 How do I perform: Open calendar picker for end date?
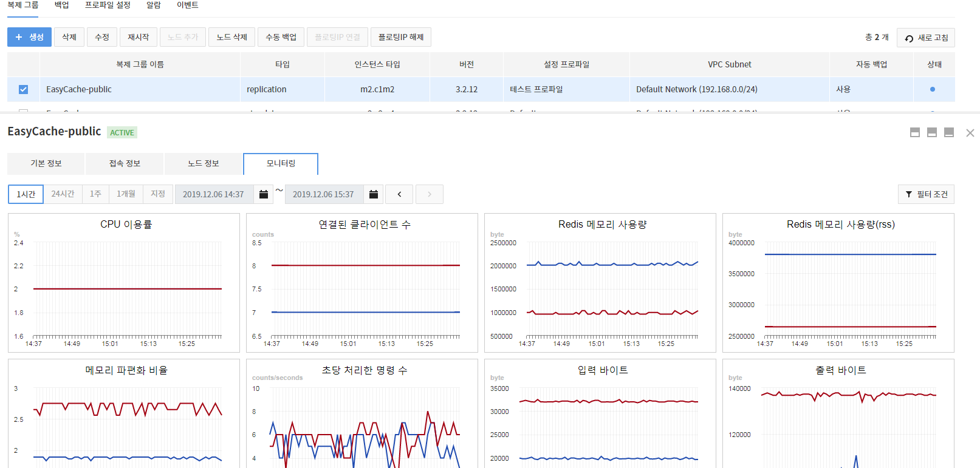(x=374, y=194)
